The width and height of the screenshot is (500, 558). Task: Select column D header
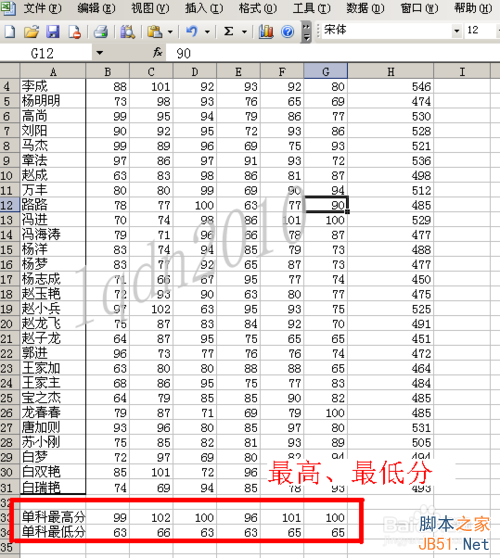pyautogui.click(x=195, y=72)
